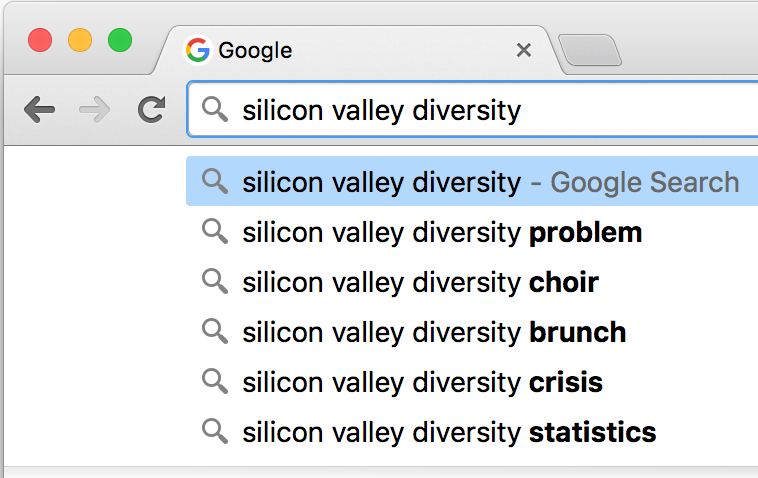758x478 pixels.
Task: Pick the 'silicon valley diversity statistics' suggestion
Action: pos(472,432)
